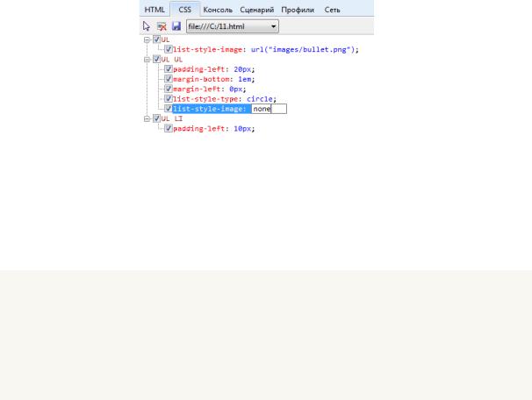The height and width of the screenshot is (400, 532).
Task: Collapse the UL UL rule node
Action: point(147,60)
